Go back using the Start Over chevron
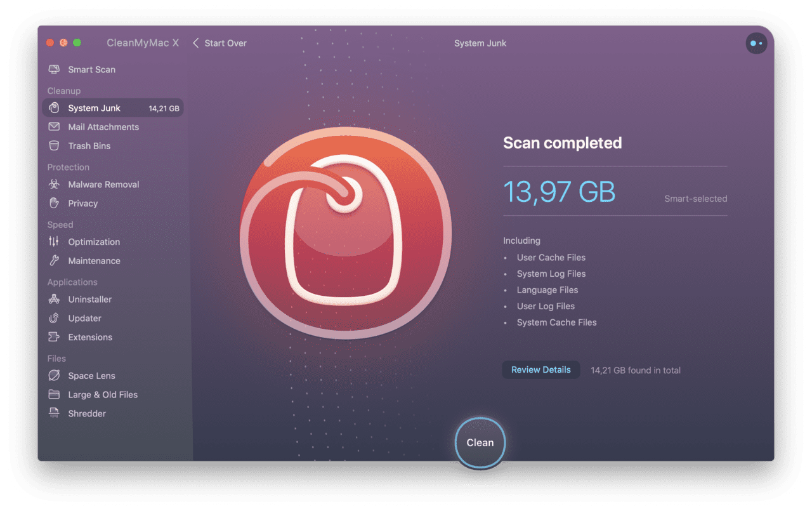 pyautogui.click(x=196, y=43)
